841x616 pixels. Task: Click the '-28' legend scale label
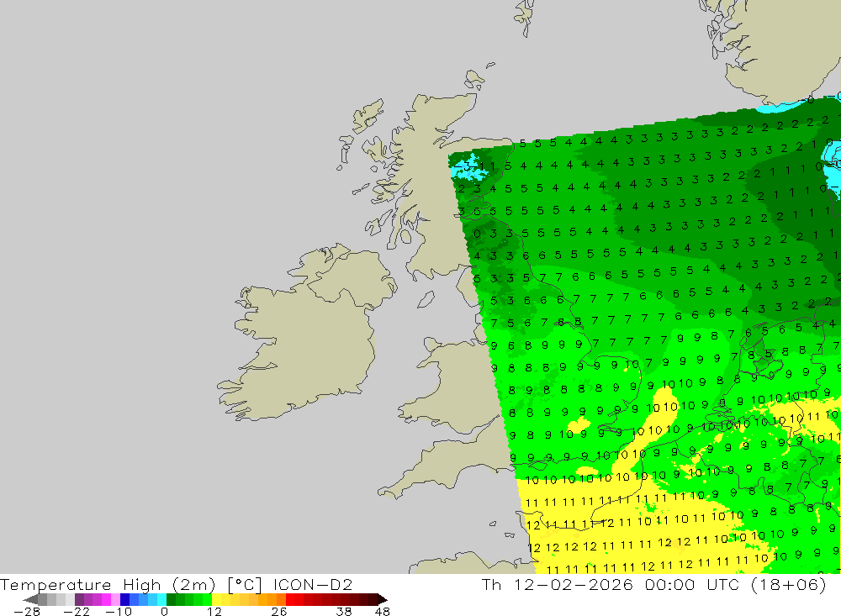coord(26,612)
